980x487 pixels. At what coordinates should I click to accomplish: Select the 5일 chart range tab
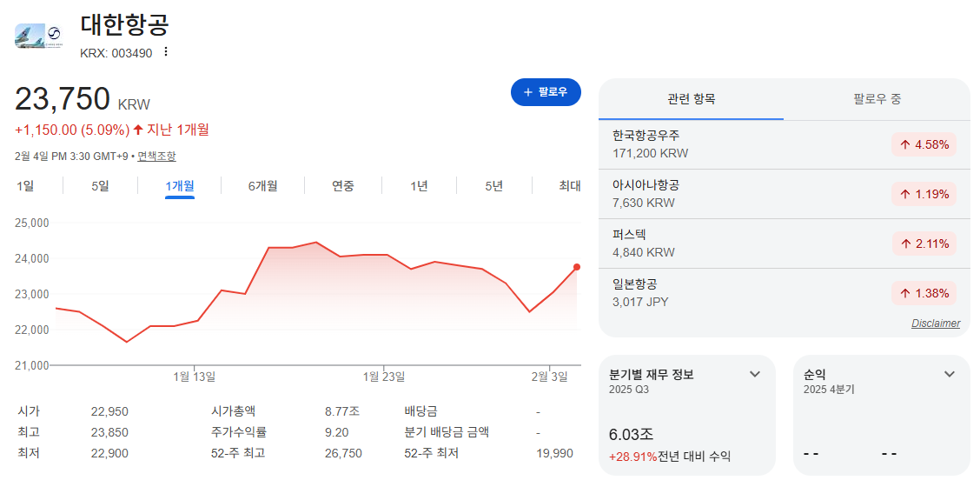coord(100,186)
